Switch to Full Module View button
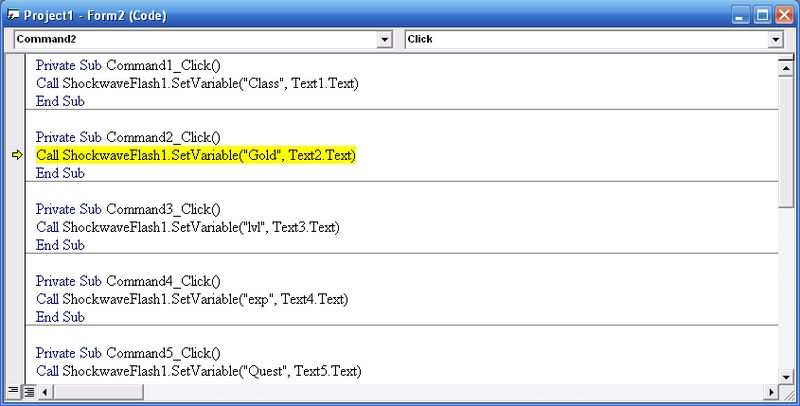 click(x=29, y=392)
